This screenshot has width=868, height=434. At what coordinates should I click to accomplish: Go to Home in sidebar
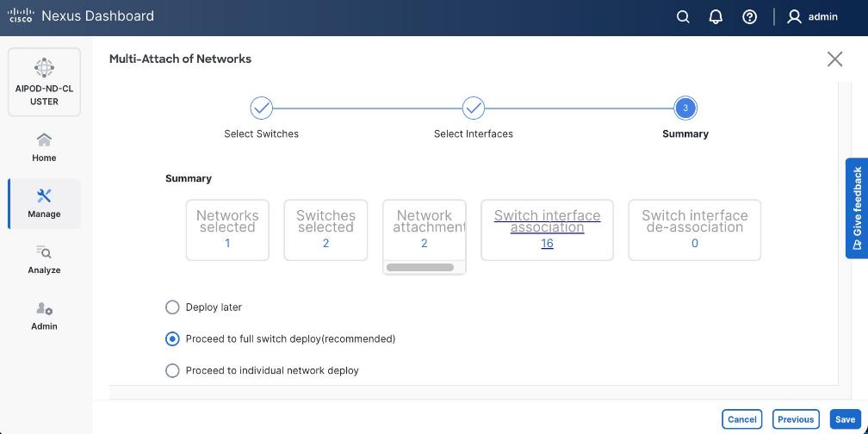click(44, 147)
